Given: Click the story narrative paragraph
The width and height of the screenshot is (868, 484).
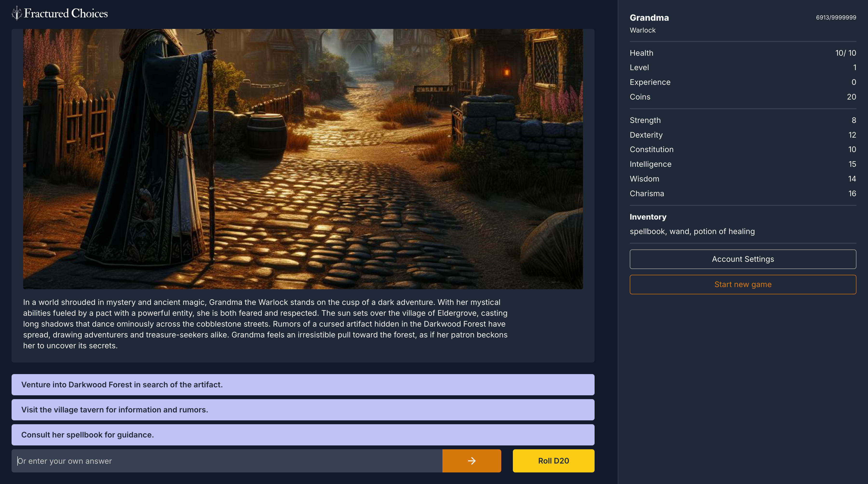Looking at the screenshot, I should pos(265,324).
